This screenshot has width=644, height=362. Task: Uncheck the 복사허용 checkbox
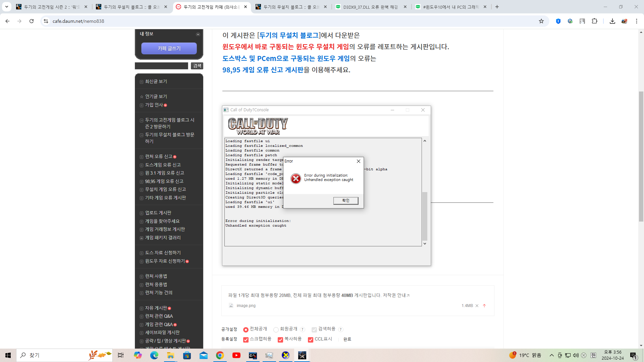280,340
